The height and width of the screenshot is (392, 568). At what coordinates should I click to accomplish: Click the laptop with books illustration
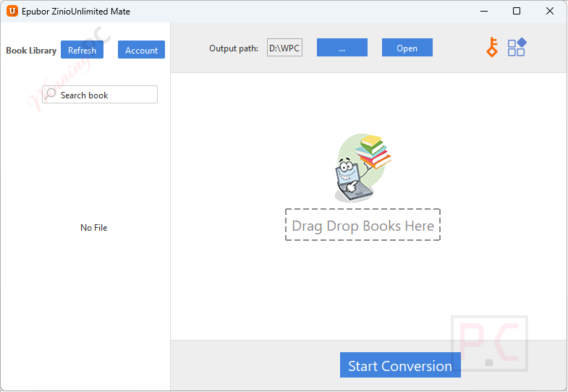click(x=363, y=168)
